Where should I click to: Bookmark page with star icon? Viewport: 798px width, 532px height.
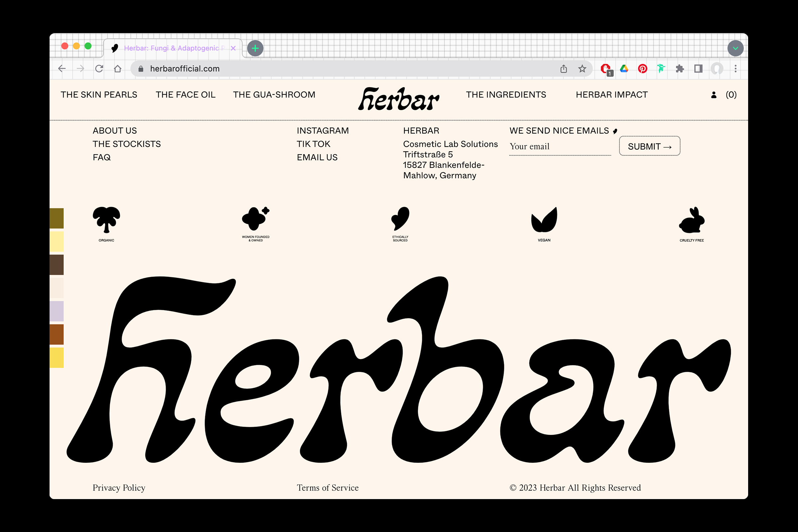582,68
